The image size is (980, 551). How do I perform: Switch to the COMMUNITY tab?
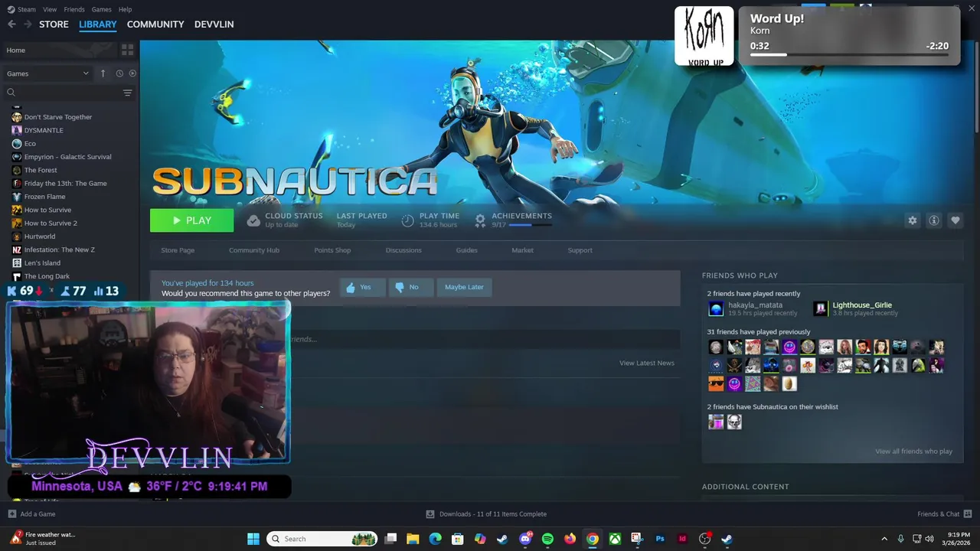[x=155, y=24]
